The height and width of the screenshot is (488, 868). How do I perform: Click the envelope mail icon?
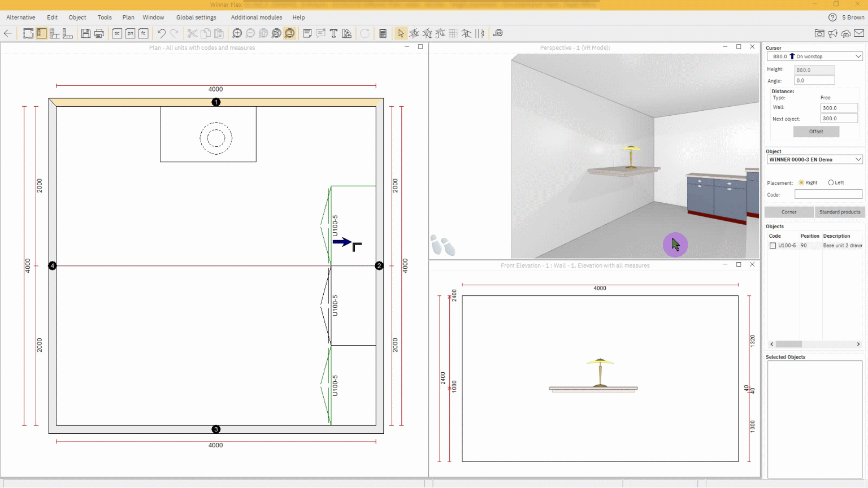[859, 33]
